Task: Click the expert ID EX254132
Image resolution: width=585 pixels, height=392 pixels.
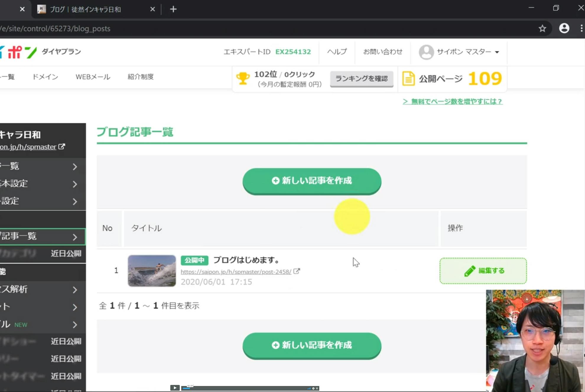Action: (293, 52)
